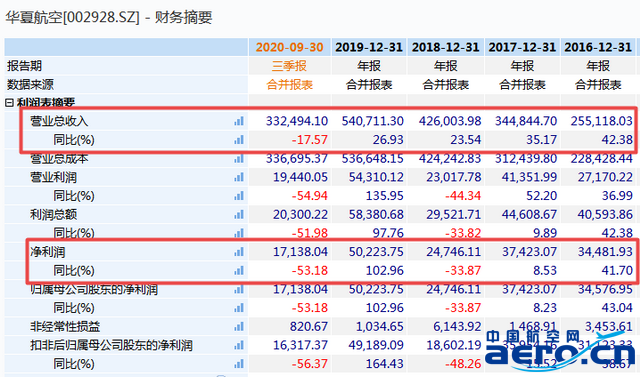Click the -56.37 growth value
The height and width of the screenshot is (377, 640).
click(x=309, y=364)
